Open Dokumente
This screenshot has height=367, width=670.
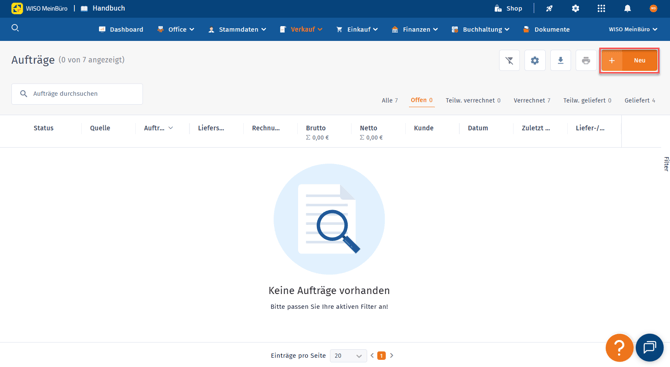tap(547, 29)
